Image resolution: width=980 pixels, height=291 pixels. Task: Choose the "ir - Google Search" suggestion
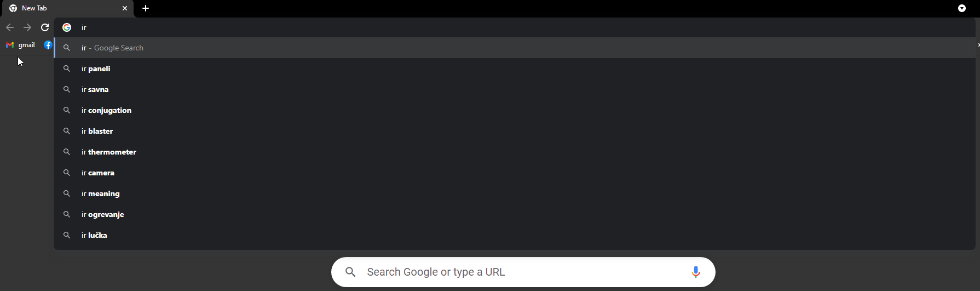(515, 48)
